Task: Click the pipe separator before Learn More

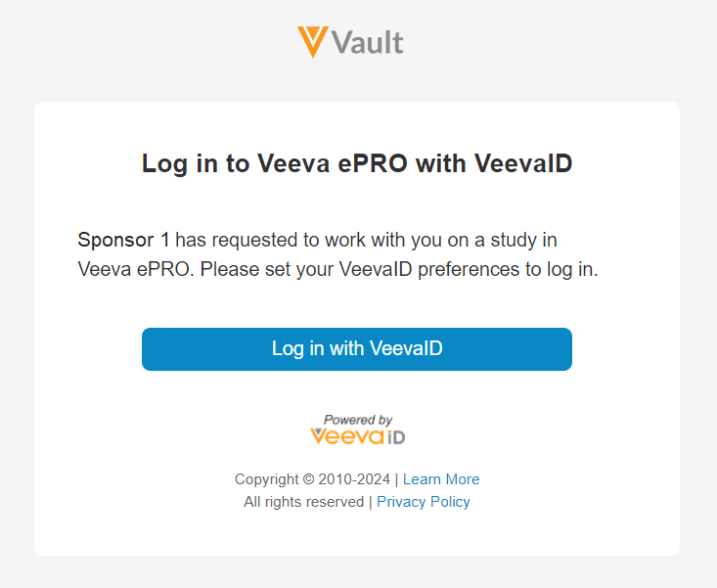Action: tap(396, 479)
